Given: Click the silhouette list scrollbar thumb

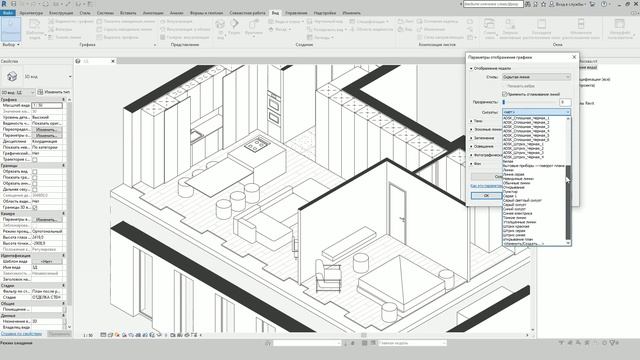Looking at the screenshot, I should click(568, 202).
